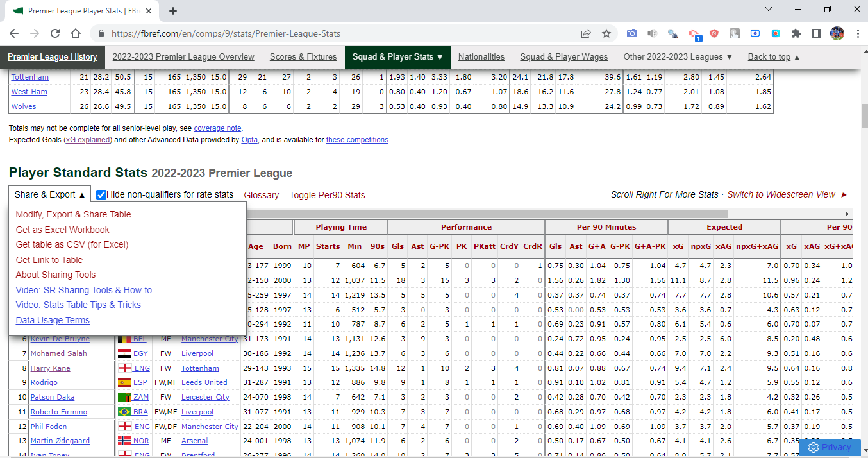The height and width of the screenshot is (458, 868).
Task: Open Video: Stats Table Tips & Tricks
Action: pyautogui.click(x=78, y=305)
